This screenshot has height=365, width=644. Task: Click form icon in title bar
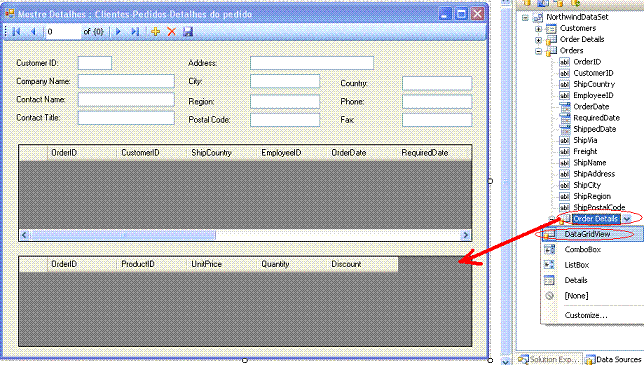(10, 14)
